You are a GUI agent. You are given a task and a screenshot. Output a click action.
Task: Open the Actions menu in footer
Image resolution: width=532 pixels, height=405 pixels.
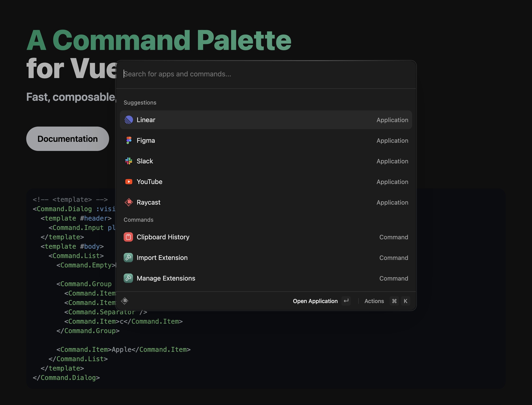coord(374,301)
